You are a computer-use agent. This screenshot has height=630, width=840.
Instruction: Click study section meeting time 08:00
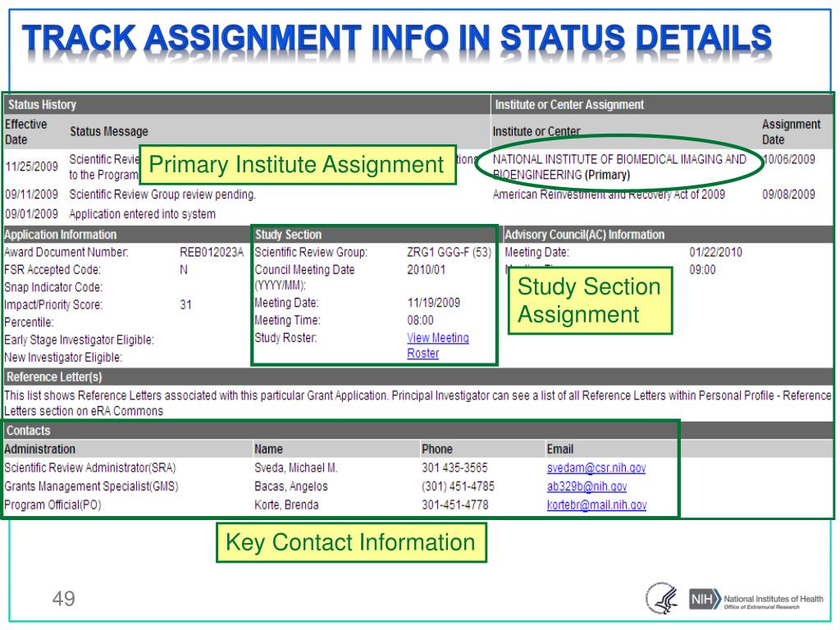point(420,321)
